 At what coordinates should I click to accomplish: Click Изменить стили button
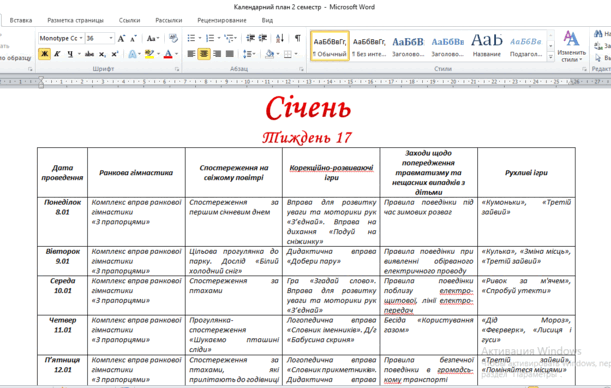coord(572,46)
